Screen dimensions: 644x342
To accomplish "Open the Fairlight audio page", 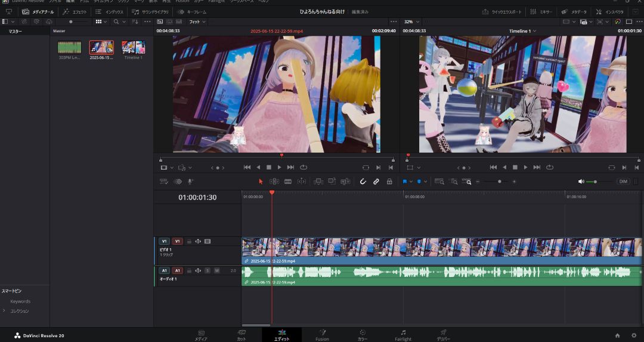I will [x=403, y=335].
